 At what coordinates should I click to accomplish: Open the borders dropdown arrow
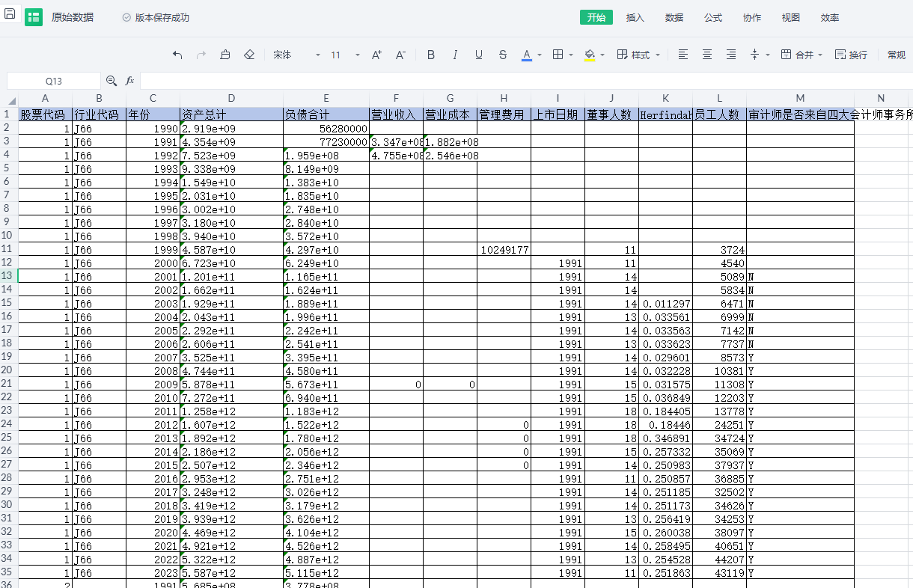(x=571, y=55)
